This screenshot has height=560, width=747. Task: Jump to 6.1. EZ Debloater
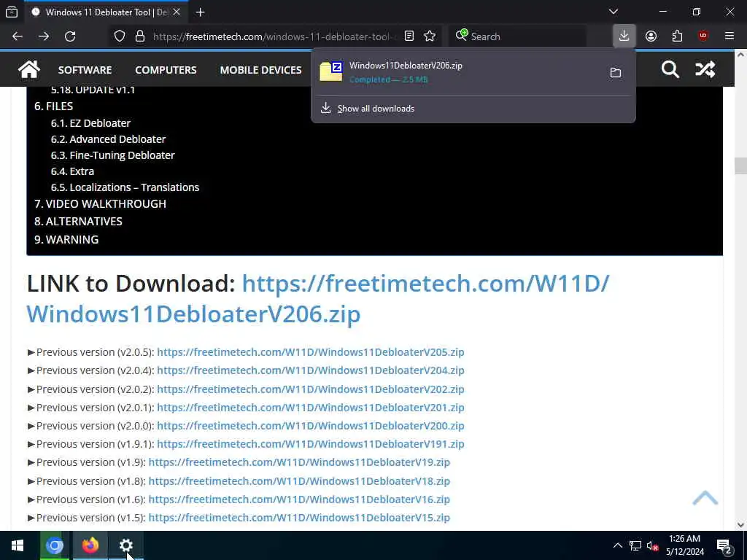coord(90,123)
